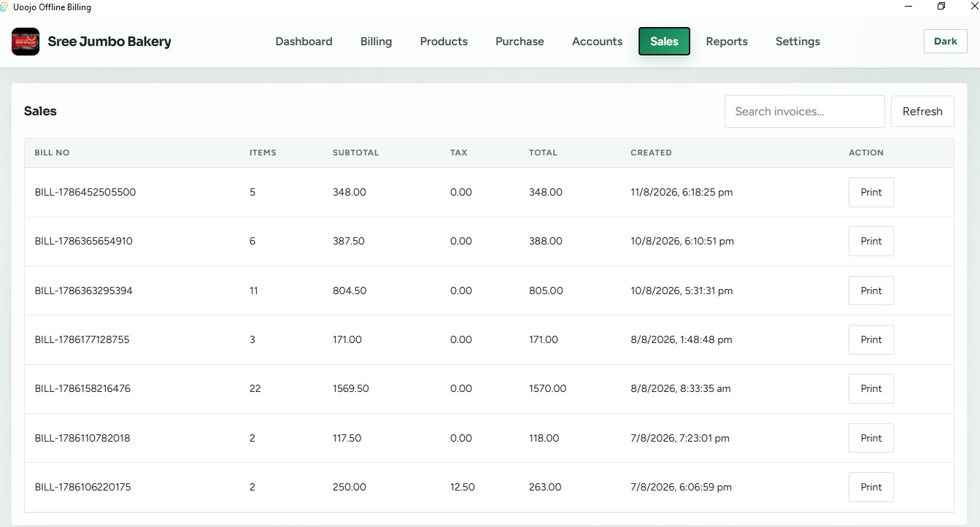Minimize the Uoojo Offline Billing window

coord(909,7)
